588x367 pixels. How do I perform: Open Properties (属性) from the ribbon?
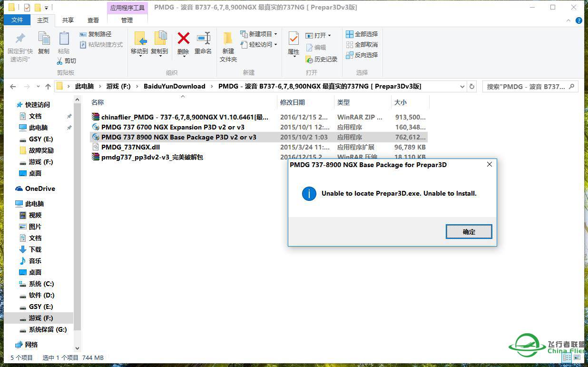click(x=294, y=39)
